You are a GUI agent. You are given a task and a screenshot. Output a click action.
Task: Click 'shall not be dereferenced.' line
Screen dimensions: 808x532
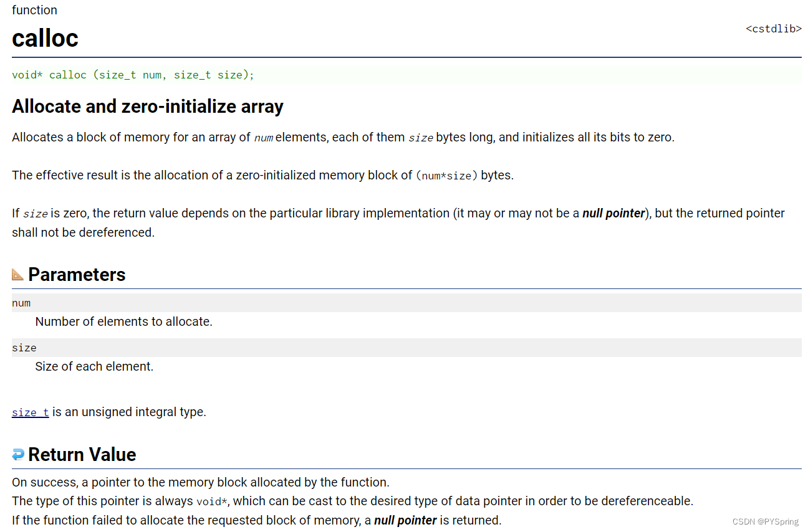click(83, 232)
